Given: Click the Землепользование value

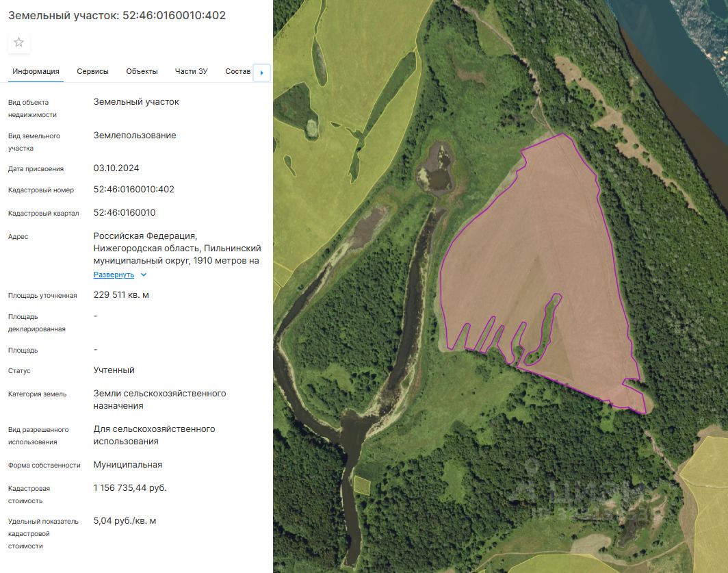Looking at the screenshot, I should (x=135, y=136).
